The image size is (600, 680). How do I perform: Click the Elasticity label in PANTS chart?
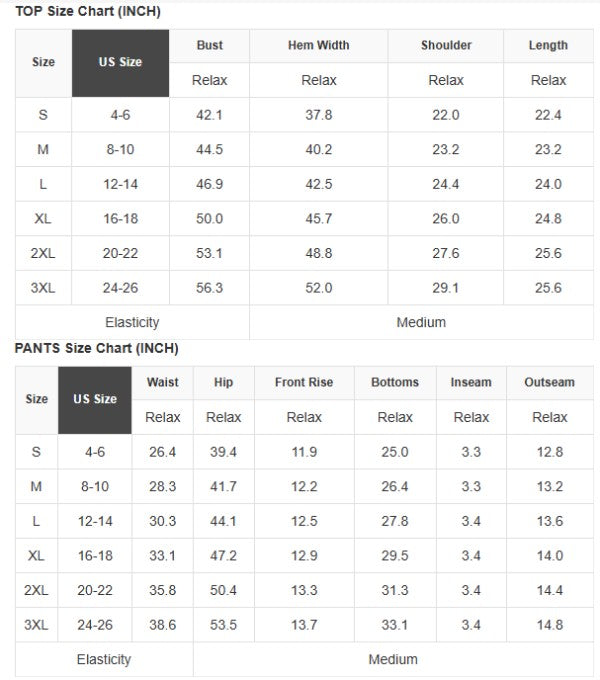(x=104, y=660)
